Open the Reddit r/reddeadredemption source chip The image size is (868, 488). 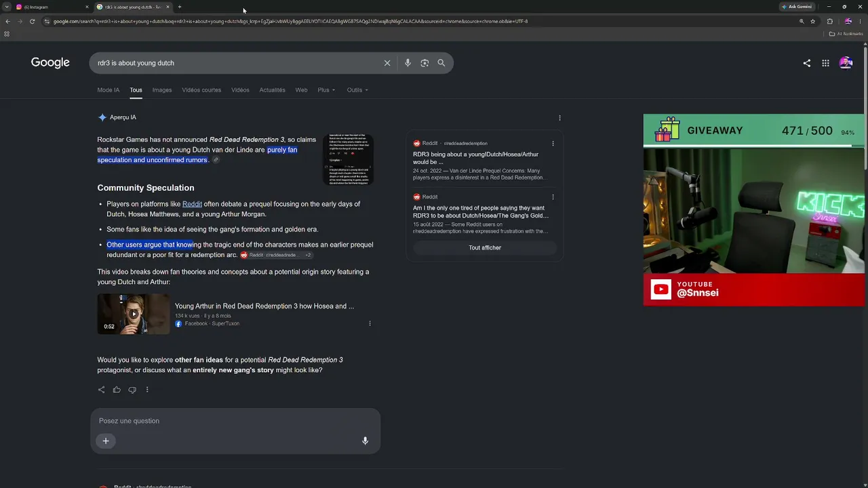click(276, 255)
